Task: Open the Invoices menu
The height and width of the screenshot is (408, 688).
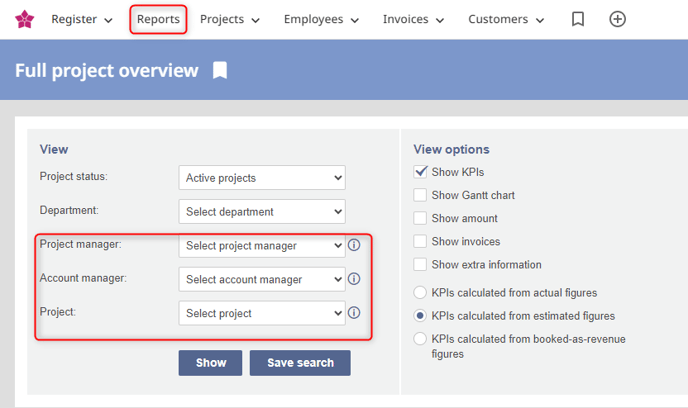Action: (412, 19)
